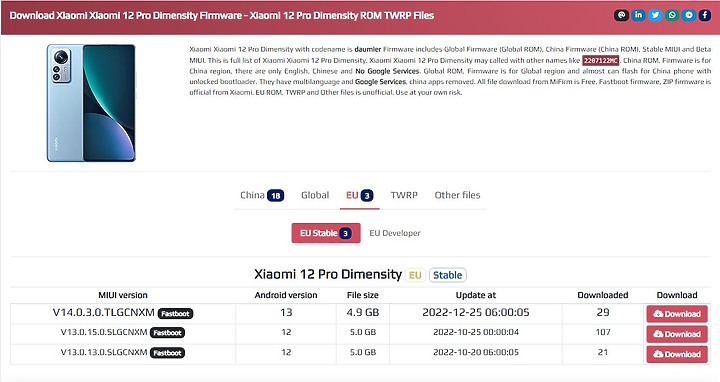Click the Xiaomi 12 Pro phone image
The width and height of the screenshot is (720, 382).
tap(91, 103)
